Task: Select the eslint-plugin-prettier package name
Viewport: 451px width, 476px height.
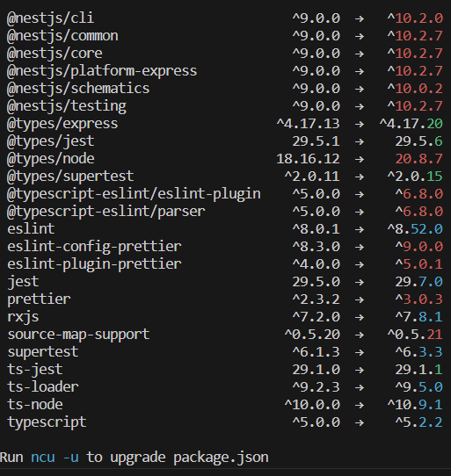Action: pyautogui.click(x=94, y=264)
